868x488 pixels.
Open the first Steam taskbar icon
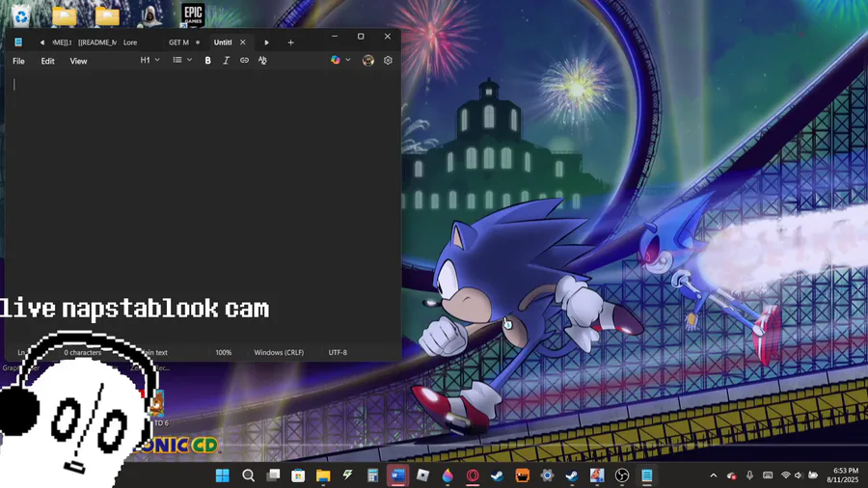point(497,475)
